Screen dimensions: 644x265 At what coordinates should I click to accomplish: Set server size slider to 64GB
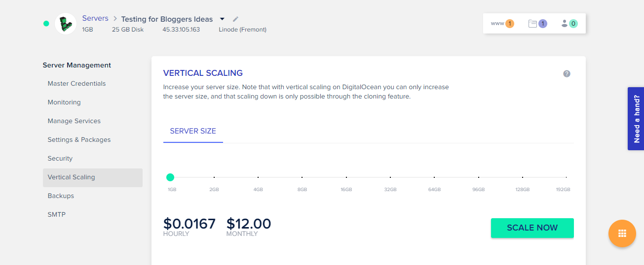click(434, 177)
